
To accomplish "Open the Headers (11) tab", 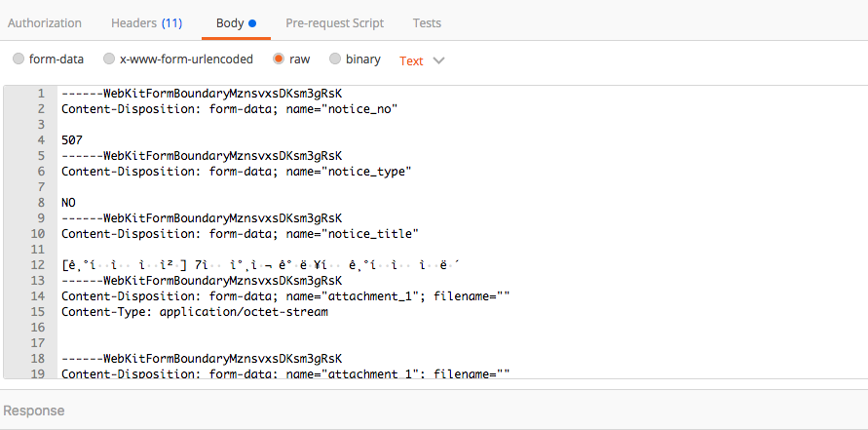I will pos(146,22).
